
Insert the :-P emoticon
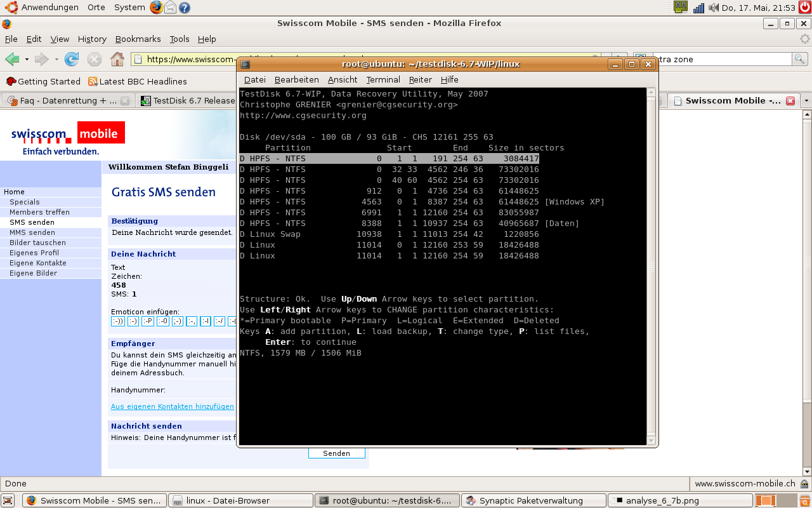pos(148,321)
